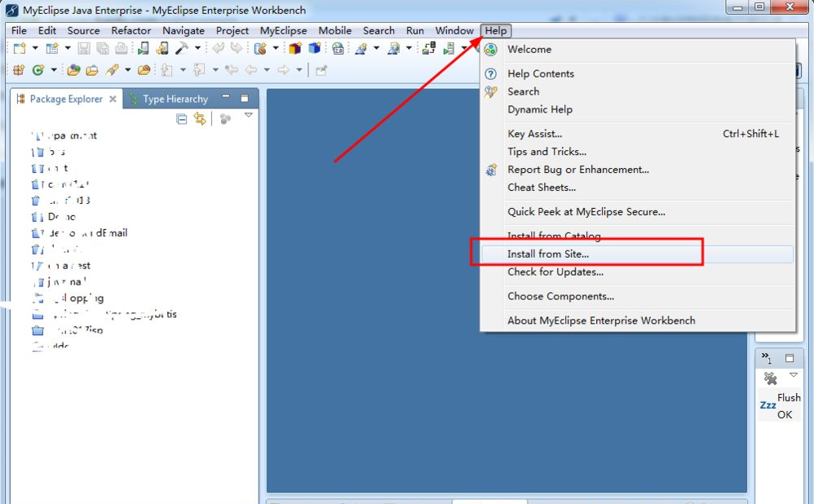This screenshot has height=504, width=814.
Task: Open view menu triangle above Flush
Action: coord(793,374)
